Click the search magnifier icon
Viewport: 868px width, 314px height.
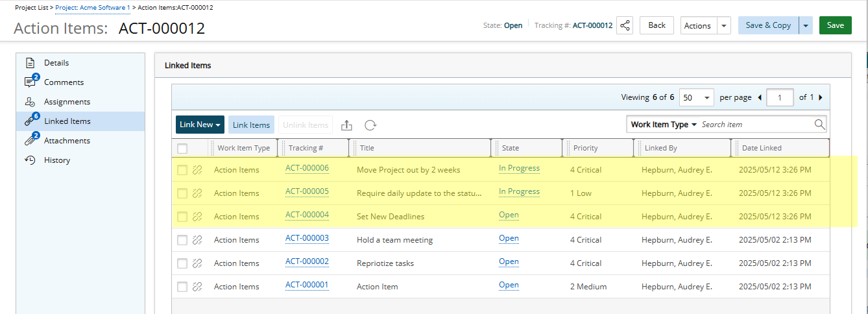click(819, 125)
